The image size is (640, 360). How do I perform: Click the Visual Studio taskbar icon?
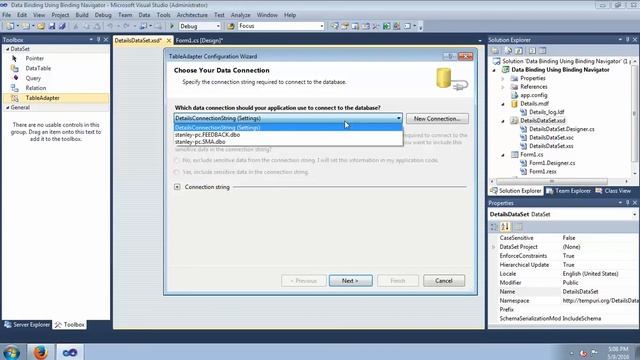(x=70, y=352)
